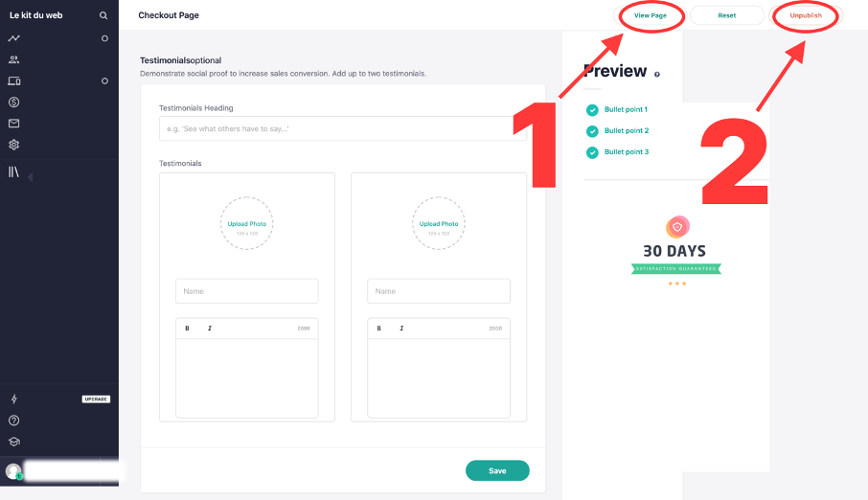The image size is (868, 500).
Task: Click into first testimonial text area
Action: (247, 377)
